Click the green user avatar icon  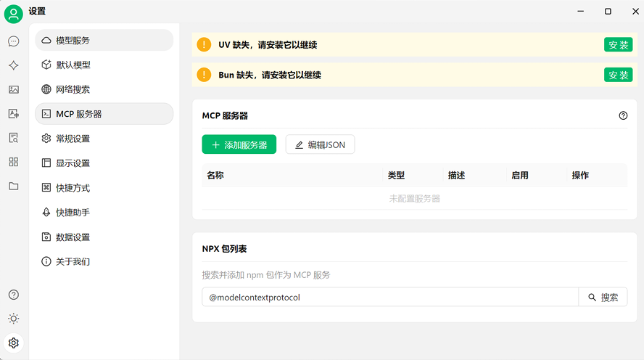point(14,14)
